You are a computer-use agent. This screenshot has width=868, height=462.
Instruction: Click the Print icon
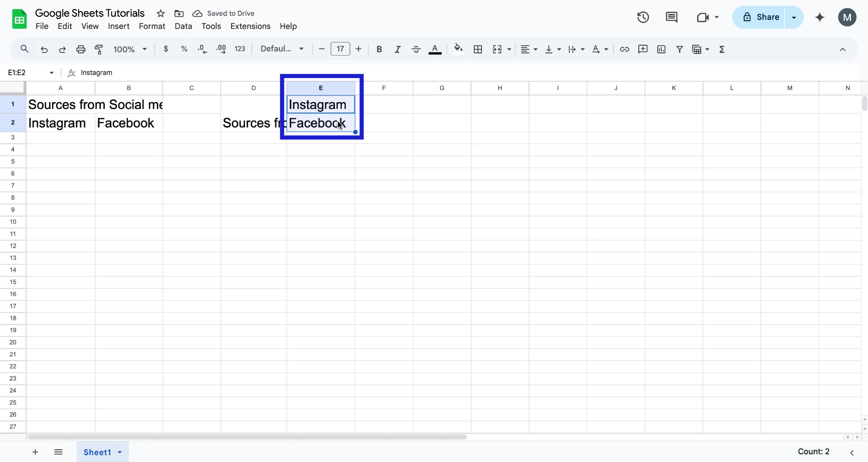(x=80, y=49)
